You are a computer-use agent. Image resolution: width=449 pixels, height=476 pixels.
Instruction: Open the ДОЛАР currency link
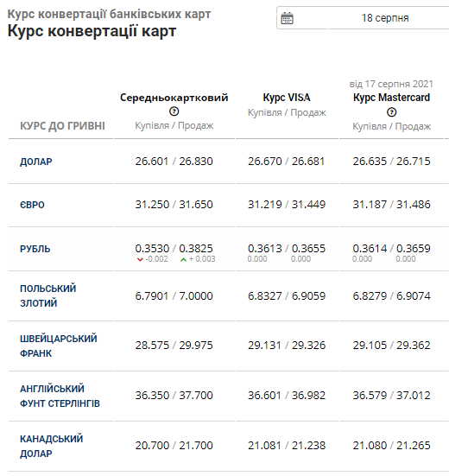point(35,162)
